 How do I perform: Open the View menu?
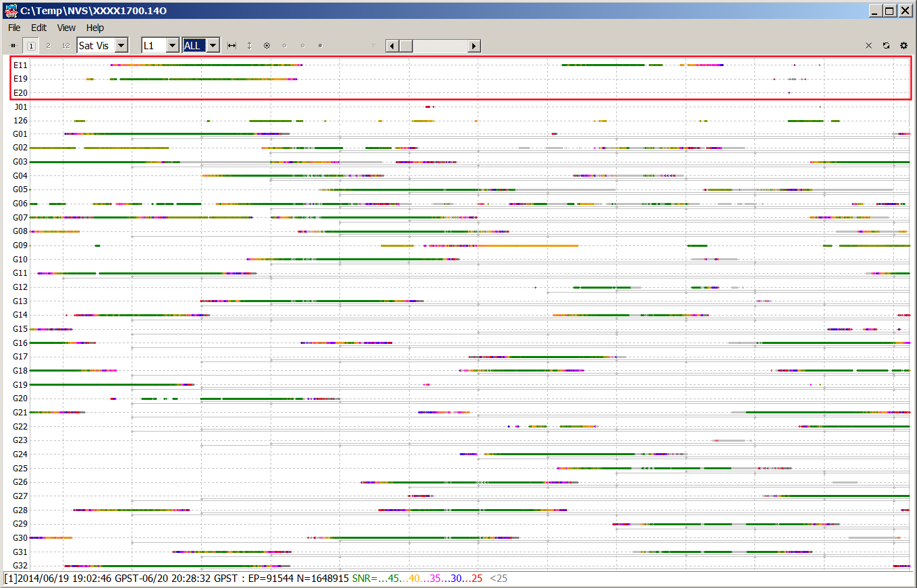pyautogui.click(x=66, y=28)
